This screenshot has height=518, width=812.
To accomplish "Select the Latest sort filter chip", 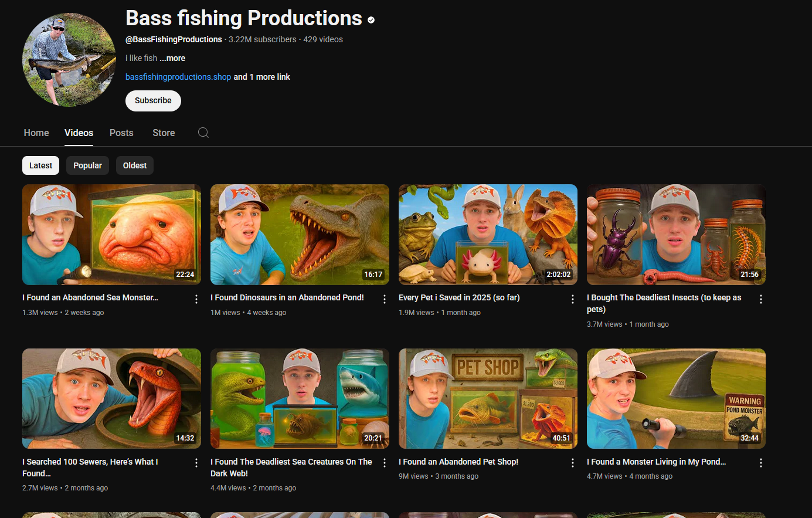I will 41,165.
